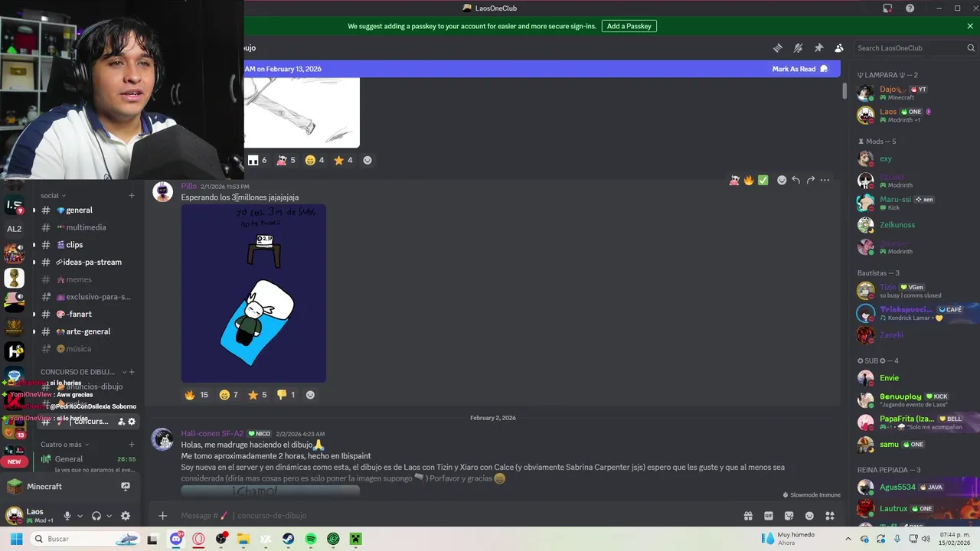Toggle the star reaction with count 5
Image resolution: width=980 pixels, height=551 pixels.
point(257,395)
